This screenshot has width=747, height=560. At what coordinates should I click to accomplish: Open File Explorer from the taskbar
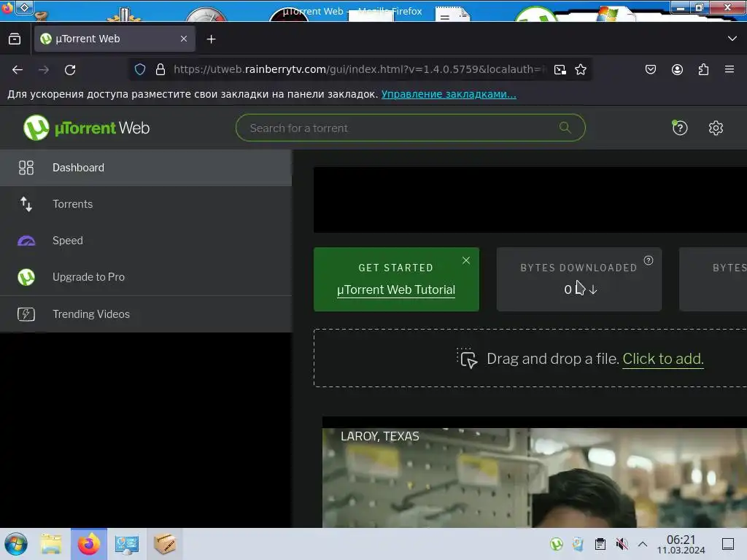[x=51, y=544]
